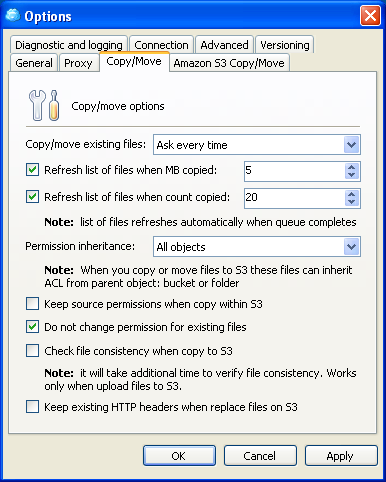Click the app icon in the title bar
The height and width of the screenshot is (482, 386).
tap(13, 15)
